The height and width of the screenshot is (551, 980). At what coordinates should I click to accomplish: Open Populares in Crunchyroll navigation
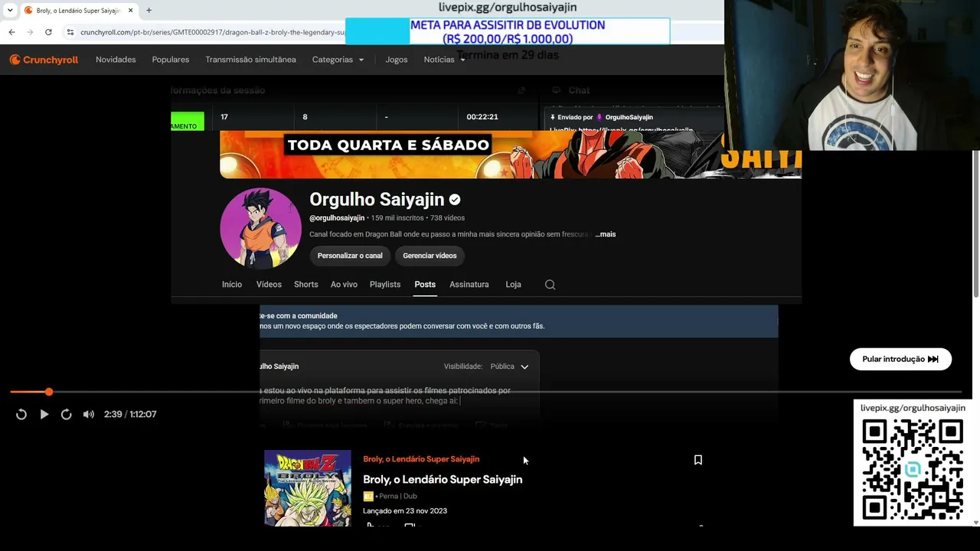[x=171, y=60]
